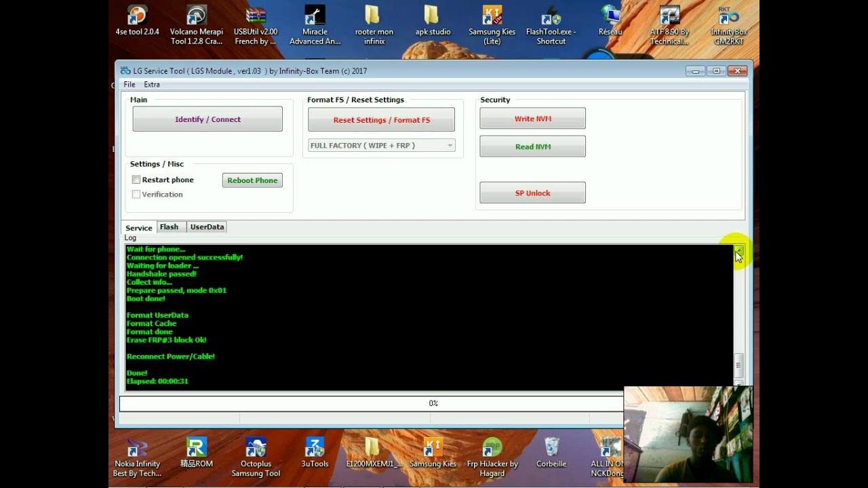Image resolution: width=868 pixels, height=488 pixels.
Task: Launch the 精品ROM desktop shortcut
Action: pyautogui.click(x=197, y=453)
